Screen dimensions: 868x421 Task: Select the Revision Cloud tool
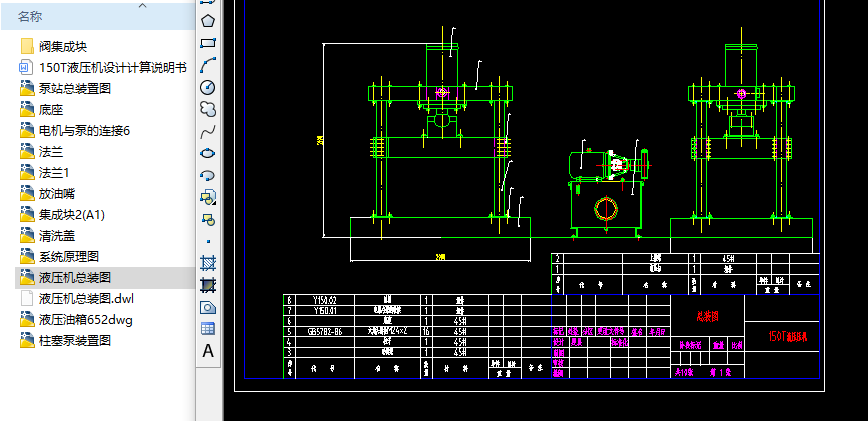pyautogui.click(x=208, y=109)
